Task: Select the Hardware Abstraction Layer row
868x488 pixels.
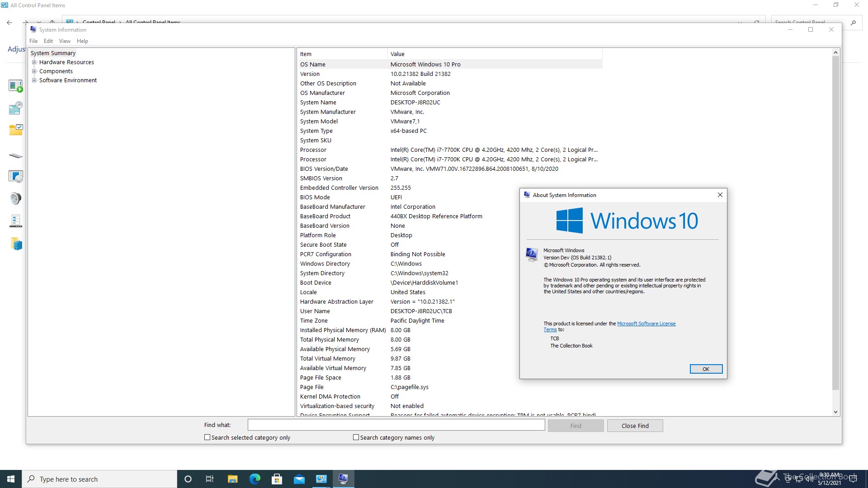Action: (x=450, y=302)
